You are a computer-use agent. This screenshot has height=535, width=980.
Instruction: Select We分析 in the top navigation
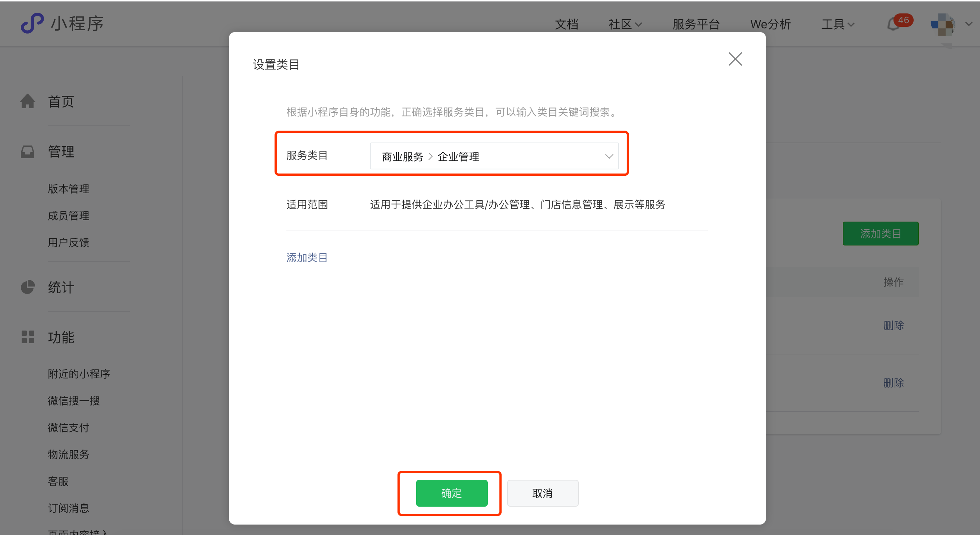pos(771,24)
